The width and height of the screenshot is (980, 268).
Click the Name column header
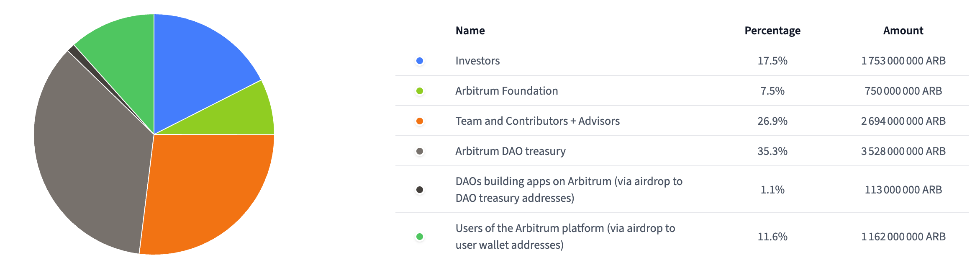[x=470, y=31]
